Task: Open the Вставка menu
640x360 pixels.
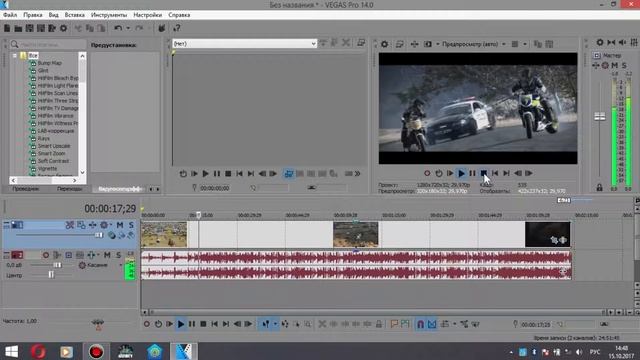Action: (75, 15)
